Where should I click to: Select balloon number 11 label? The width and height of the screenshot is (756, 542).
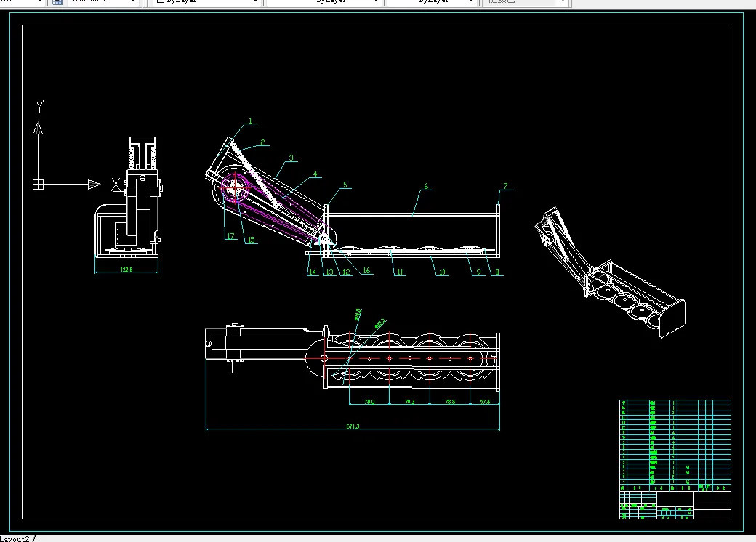click(x=400, y=272)
